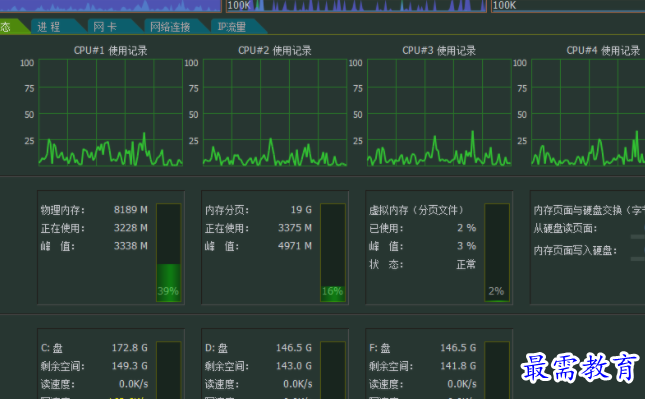Click the D: 盘 size 146.5 G
The image size is (645, 399).
tap(294, 348)
